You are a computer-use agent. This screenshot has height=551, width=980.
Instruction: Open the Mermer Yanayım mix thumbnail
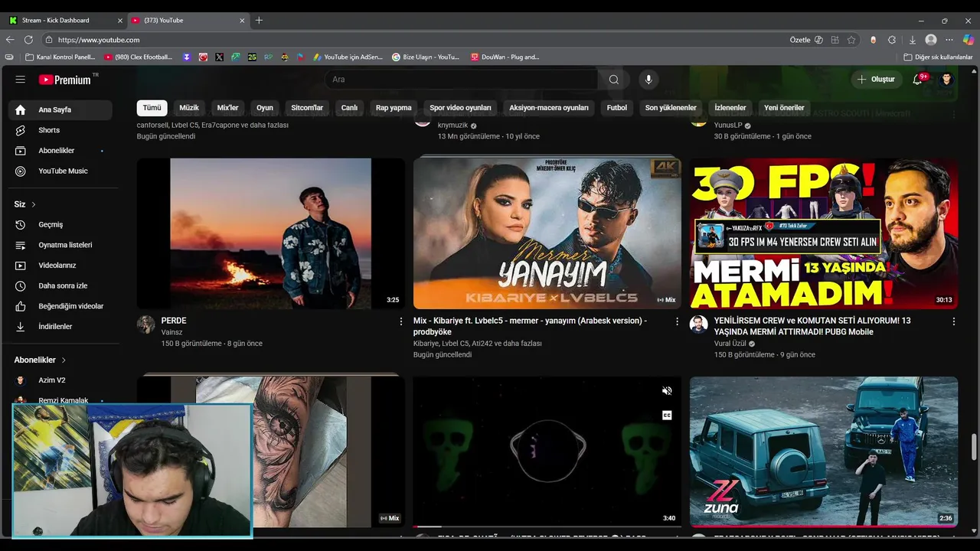547,233
